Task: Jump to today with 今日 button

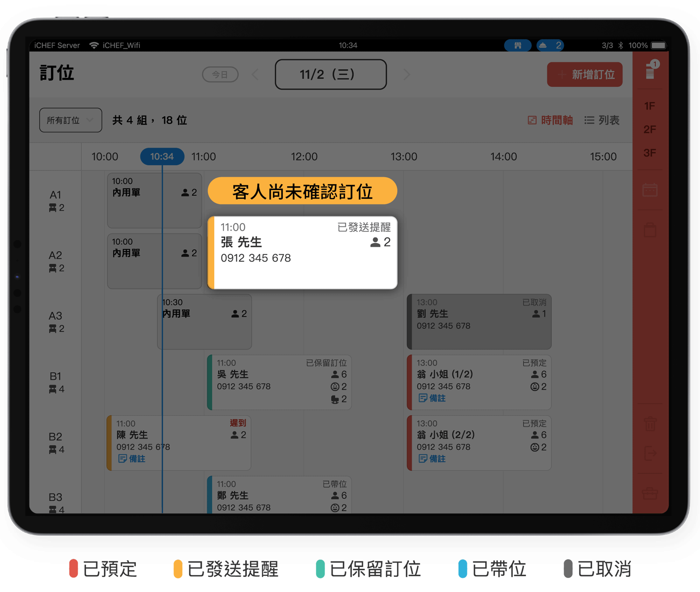Action: click(220, 75)
